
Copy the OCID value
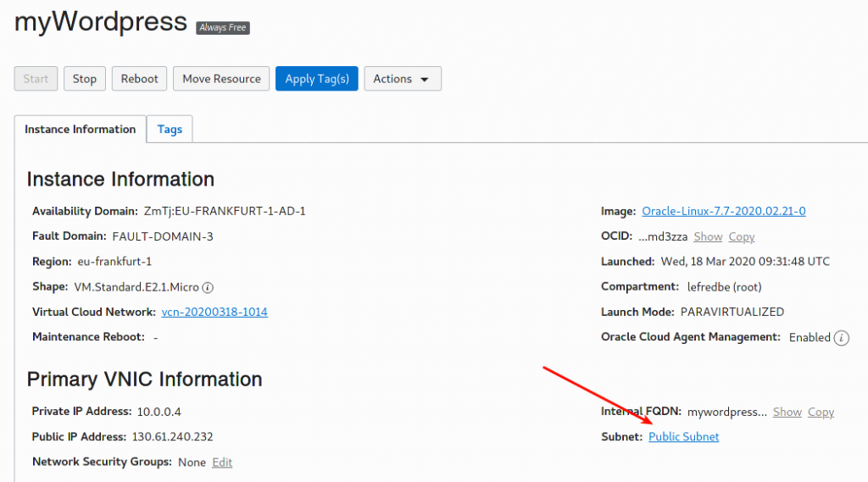tap(741, 237)
